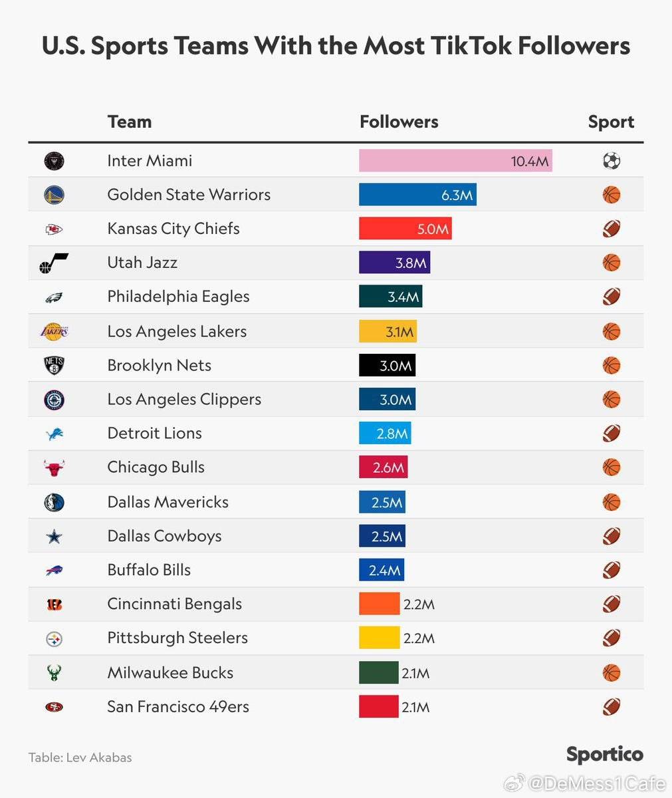Click the Philadelphia Eagles team name
The height and width of the screenshot is (798, 672).
[x=179, y=297]
